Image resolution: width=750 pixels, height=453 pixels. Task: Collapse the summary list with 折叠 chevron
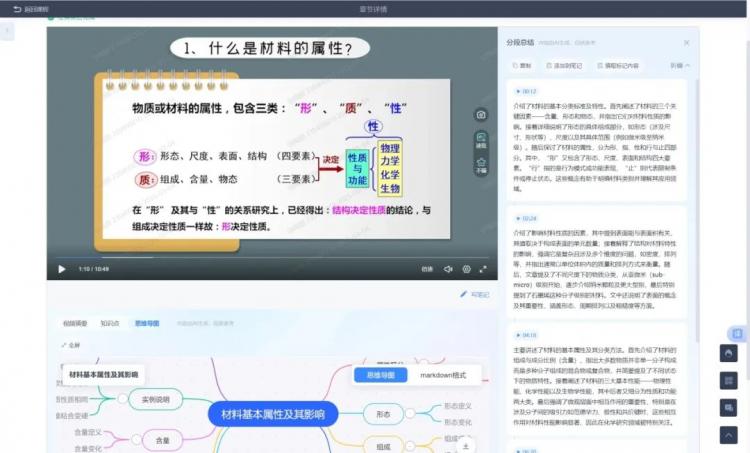coord(680,66)
